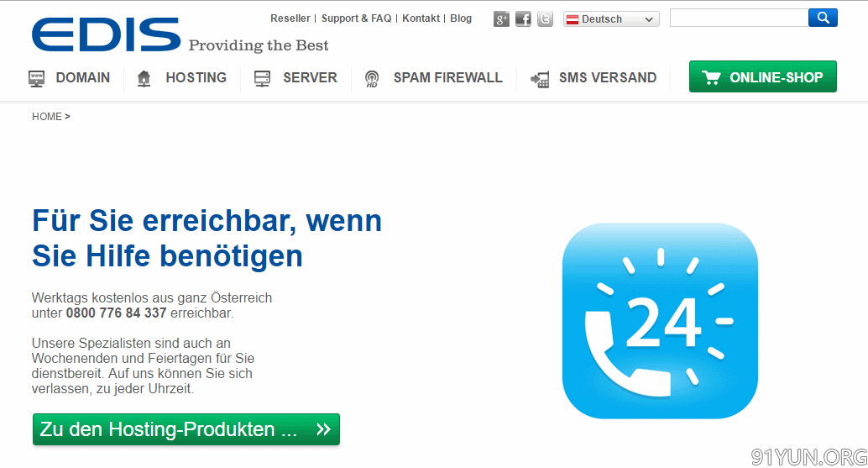
Task: Open the Domain menu
Action: [82, 77]
